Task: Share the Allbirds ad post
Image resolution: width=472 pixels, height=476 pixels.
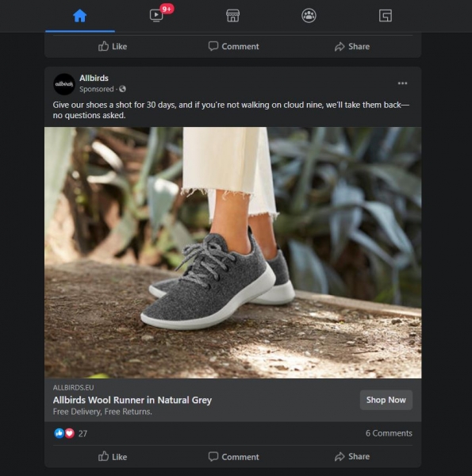Action: click(x=352, y=457)
